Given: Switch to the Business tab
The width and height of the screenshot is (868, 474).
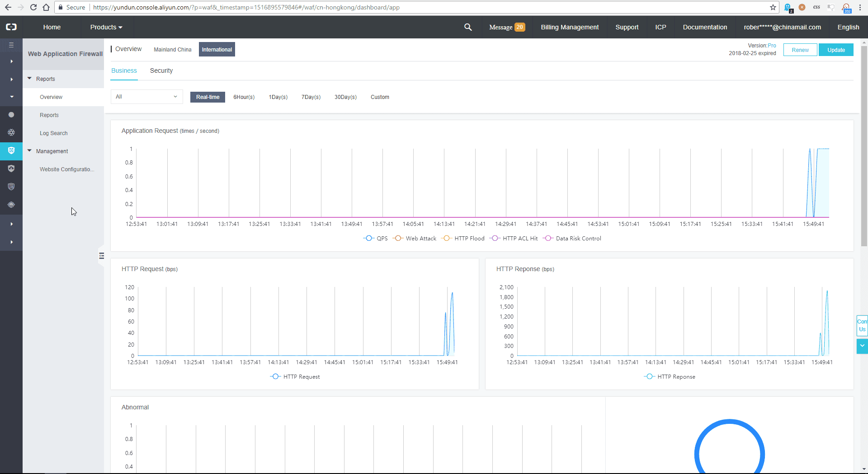Looking at the screenshot, I should coord(124,70).
